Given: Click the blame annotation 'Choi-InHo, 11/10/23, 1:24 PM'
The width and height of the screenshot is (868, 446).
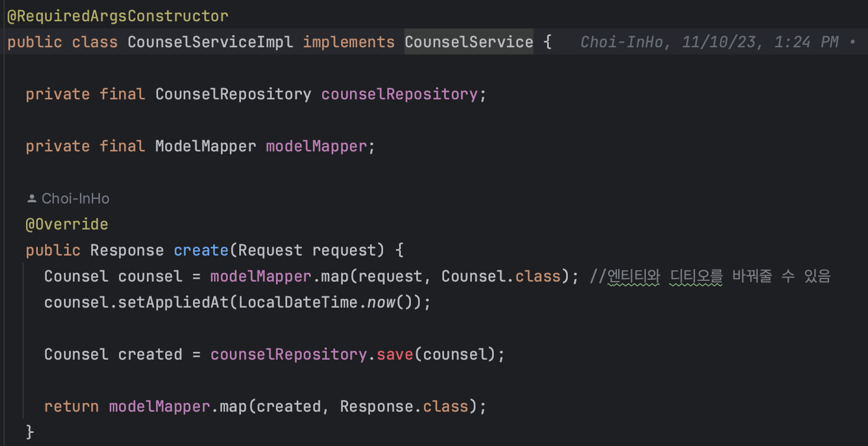Looking at the screenshot, I should (709, 42).
